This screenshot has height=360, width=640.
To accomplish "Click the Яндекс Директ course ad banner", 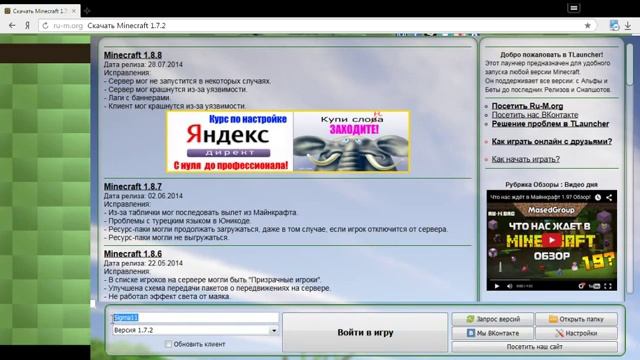I will pyautogui.click(x=230, y=142).
